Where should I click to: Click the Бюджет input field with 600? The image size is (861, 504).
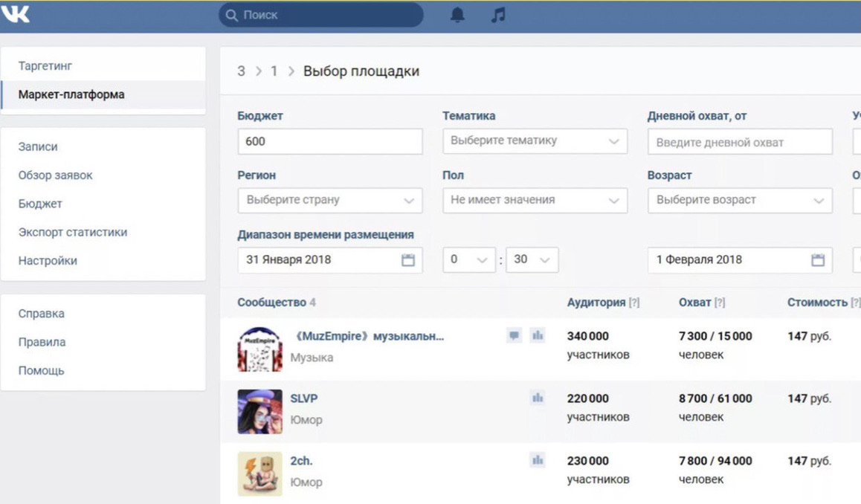[x=330, y=141]
